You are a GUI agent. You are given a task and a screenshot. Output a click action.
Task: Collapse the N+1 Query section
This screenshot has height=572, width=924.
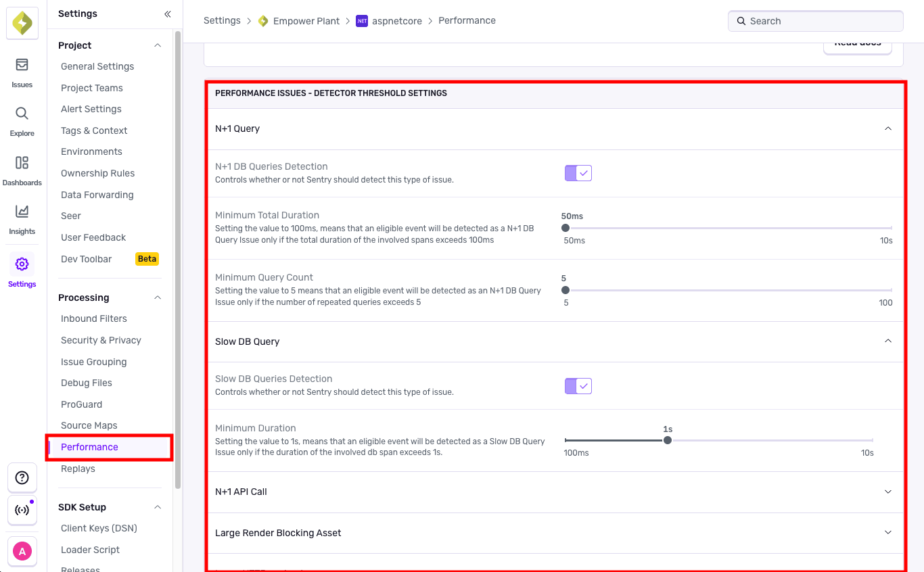[x=888, y=128]
